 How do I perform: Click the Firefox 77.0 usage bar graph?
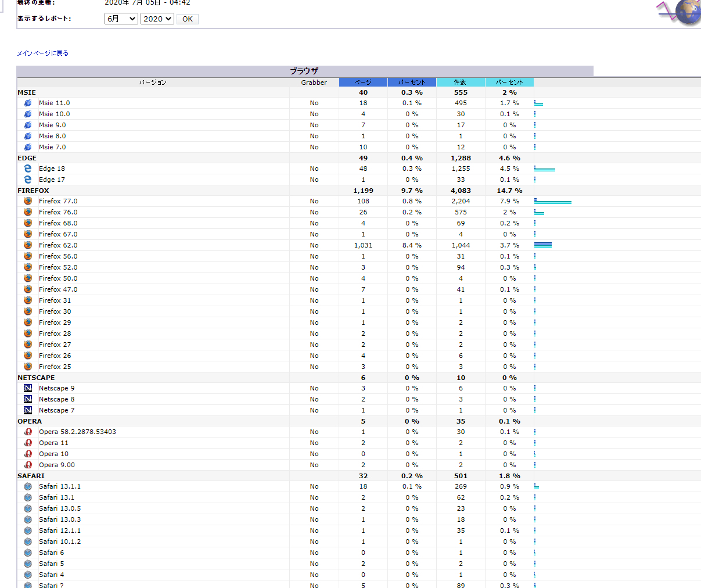(552, 202)
